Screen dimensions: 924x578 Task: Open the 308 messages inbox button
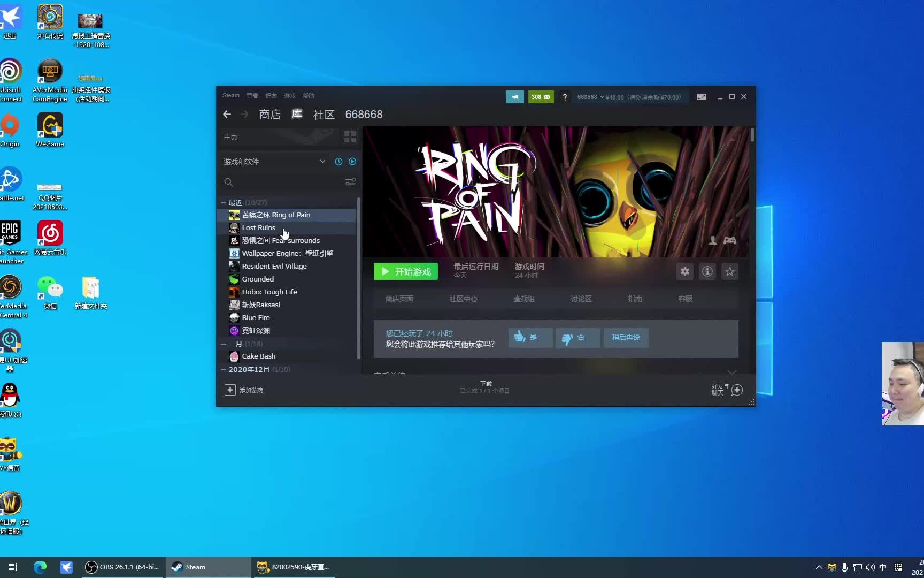point(541,97)
